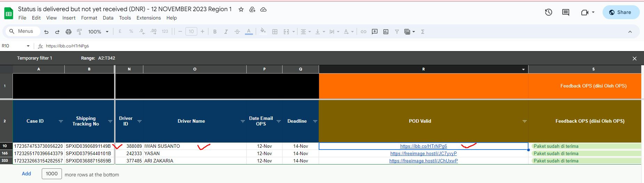Open the 100% zoom dropdown
The width and height of the screenshot is (644, 183).
[98, 32]
